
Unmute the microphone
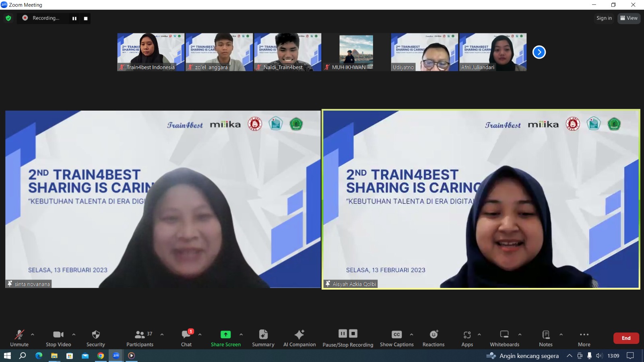(19, 338)
